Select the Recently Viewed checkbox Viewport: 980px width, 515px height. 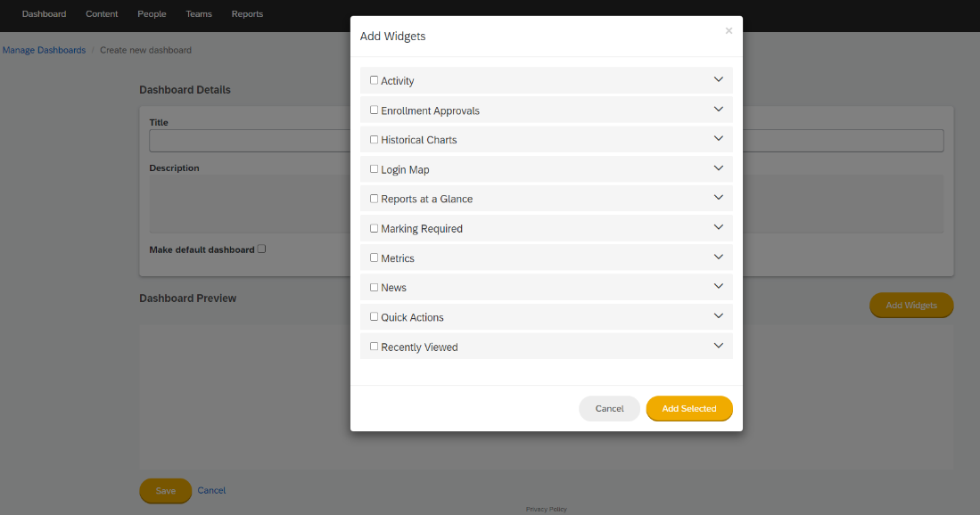374,346
